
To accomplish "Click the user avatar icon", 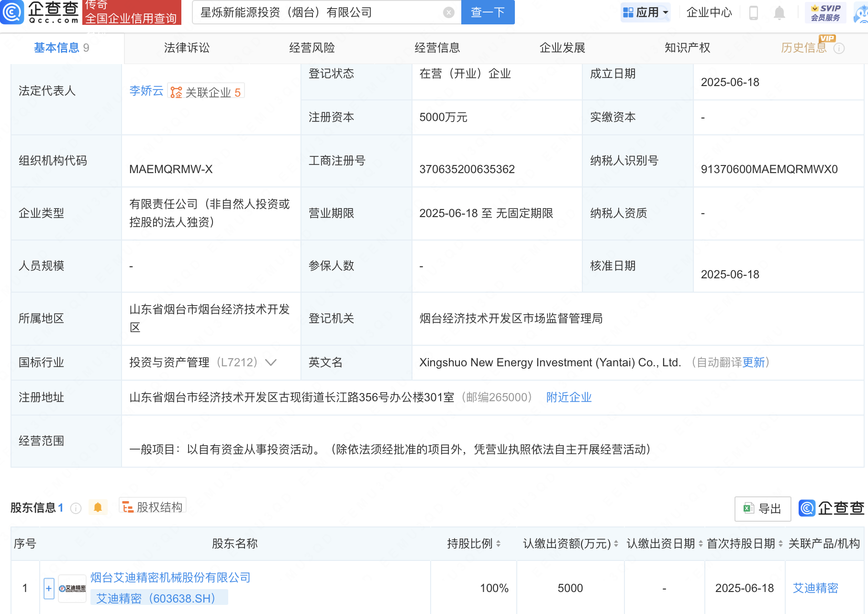I will (862, 12).
